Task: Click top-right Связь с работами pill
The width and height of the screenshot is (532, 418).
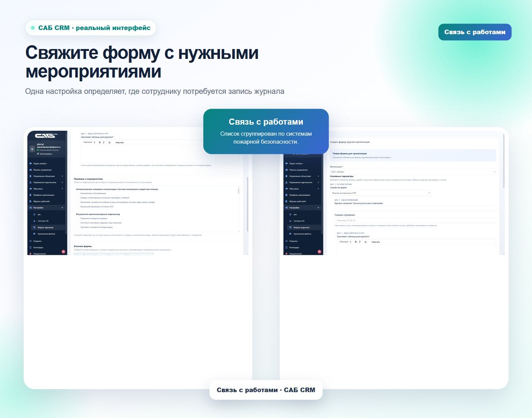Action: [475, 32]
